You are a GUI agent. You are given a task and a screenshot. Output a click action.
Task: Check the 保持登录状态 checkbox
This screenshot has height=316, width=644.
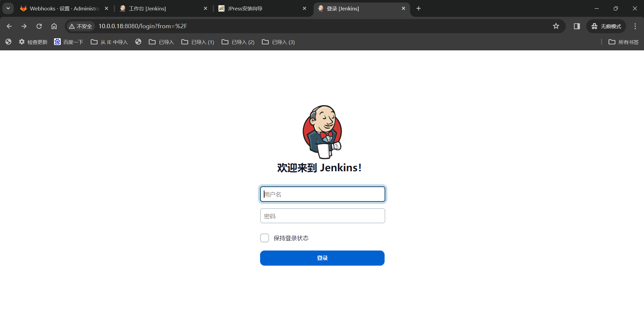[x=264, y=238]
